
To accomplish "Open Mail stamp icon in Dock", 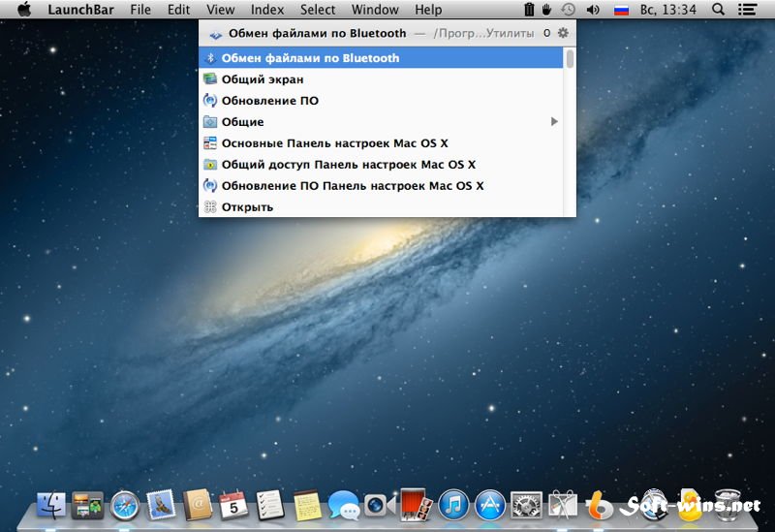I will [161, 505].
